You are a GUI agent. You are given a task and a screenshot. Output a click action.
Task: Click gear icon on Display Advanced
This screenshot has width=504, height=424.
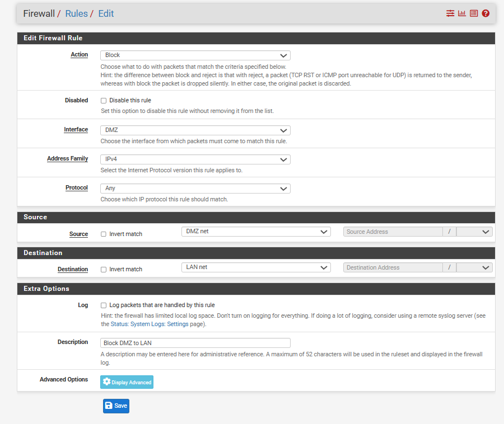point(106,382)
